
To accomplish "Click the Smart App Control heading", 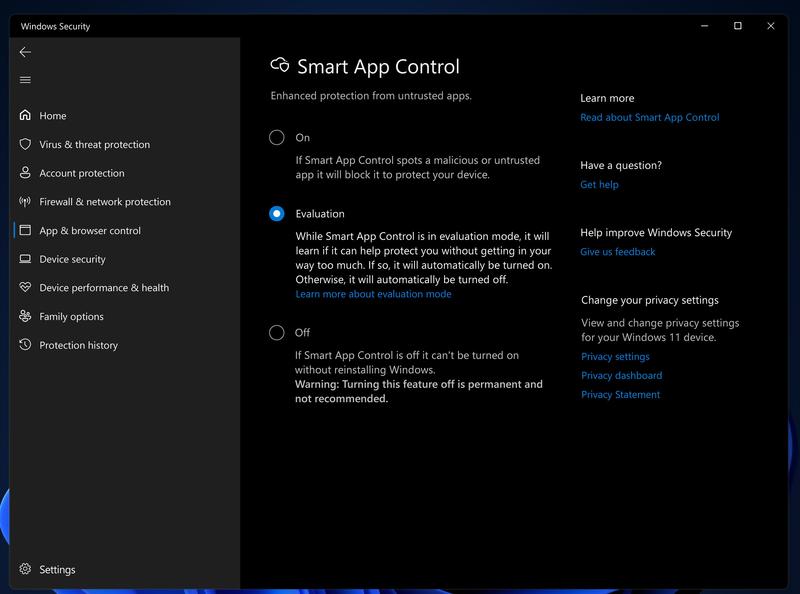I will click(x=378, y=67).
